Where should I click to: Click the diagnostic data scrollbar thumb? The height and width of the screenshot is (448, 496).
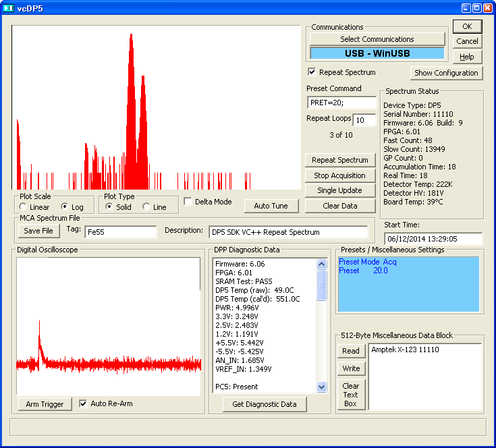322,285
